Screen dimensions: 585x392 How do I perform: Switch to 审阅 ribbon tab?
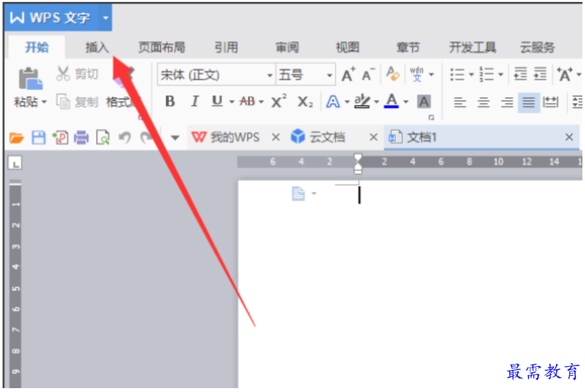[287, 48]
